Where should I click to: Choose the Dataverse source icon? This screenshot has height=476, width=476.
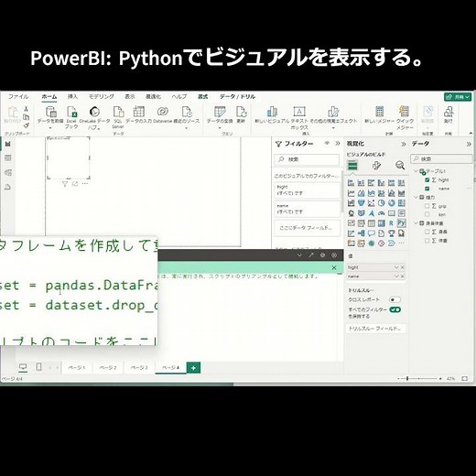pos(163,112)
